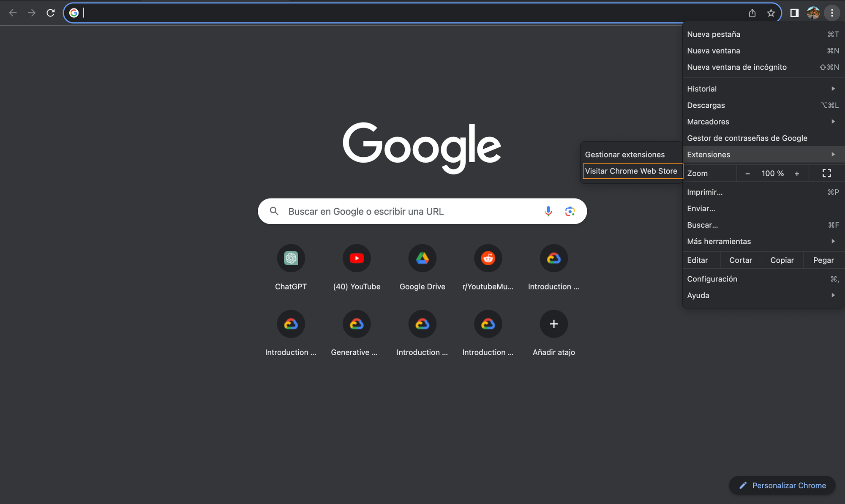845x504 pixels.
Task: Click the 100 % zoom value
Action: click(772, 174)
